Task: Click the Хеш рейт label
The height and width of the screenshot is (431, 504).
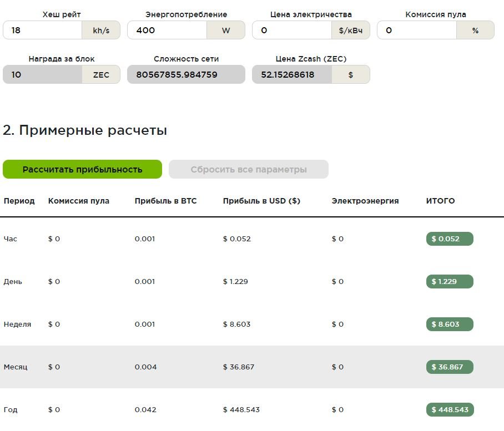Action: click(62, 14)
